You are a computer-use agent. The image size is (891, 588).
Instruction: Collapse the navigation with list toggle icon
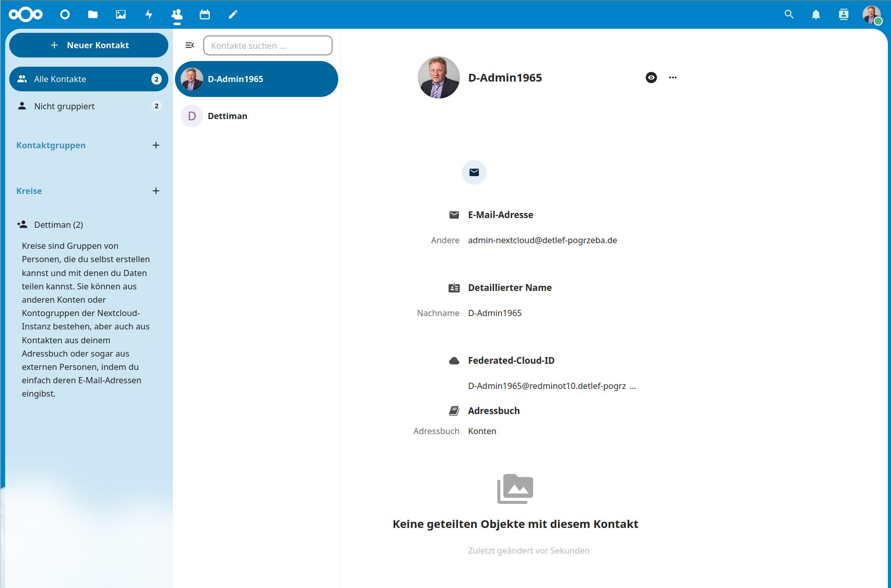coord(189,45)
